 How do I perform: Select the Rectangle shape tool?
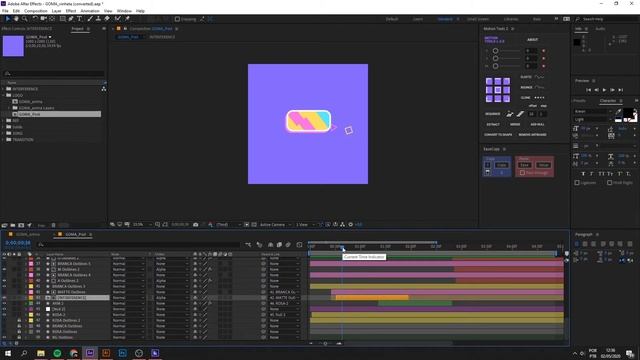62,19
